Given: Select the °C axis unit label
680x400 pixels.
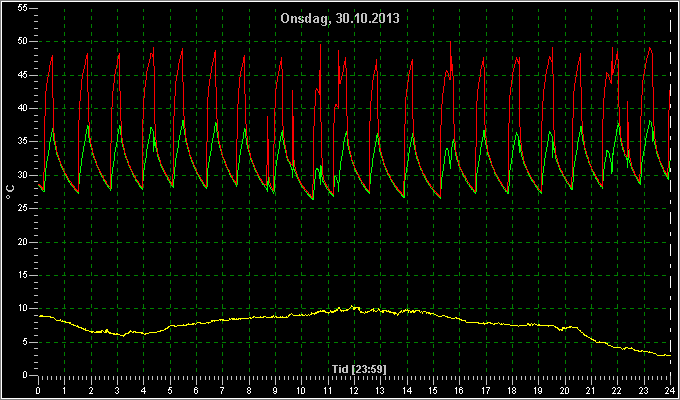Looking at the screenshot, I should [x=10, y=191].
